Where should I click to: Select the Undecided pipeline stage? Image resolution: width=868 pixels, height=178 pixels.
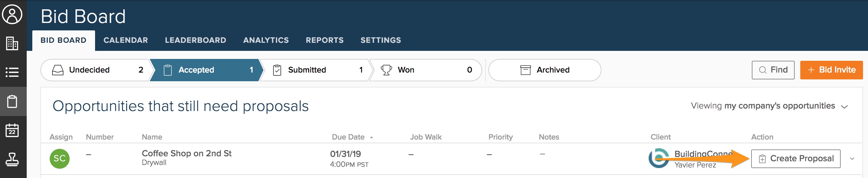click(x=96, y=70)
